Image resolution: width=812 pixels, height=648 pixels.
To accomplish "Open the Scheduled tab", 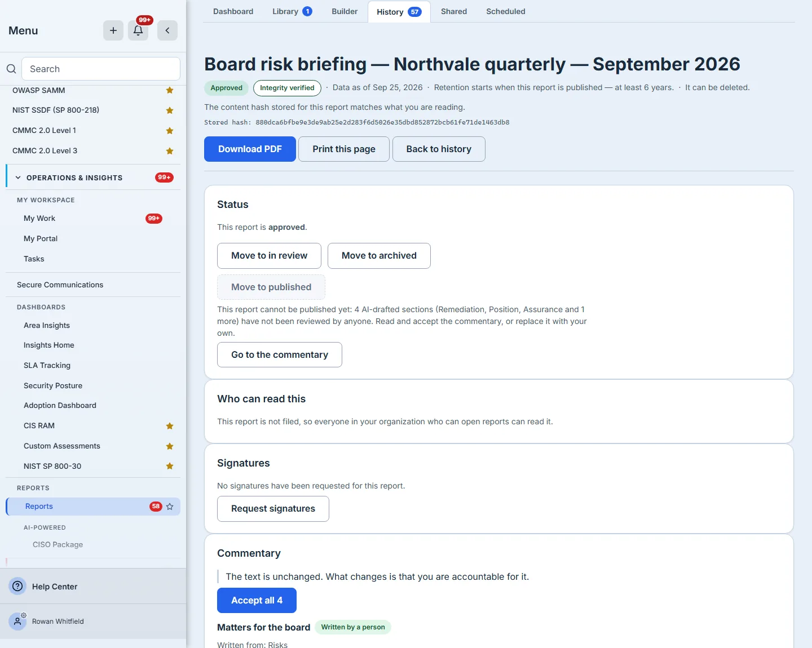I will click(506, 11).
